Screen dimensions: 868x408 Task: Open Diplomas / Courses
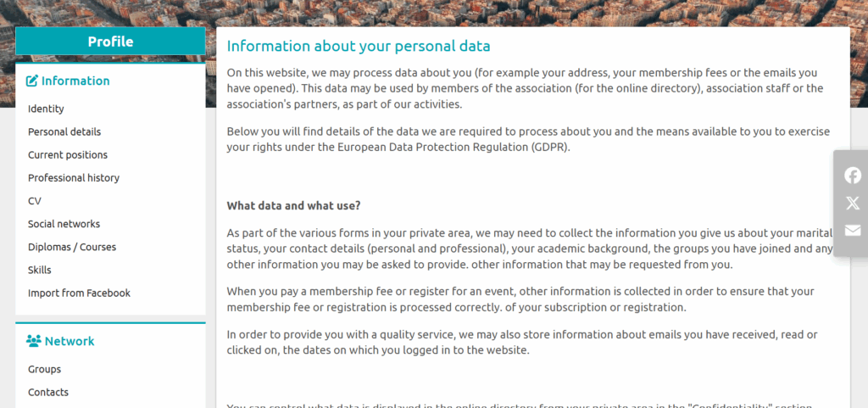[x=72, y=247]
